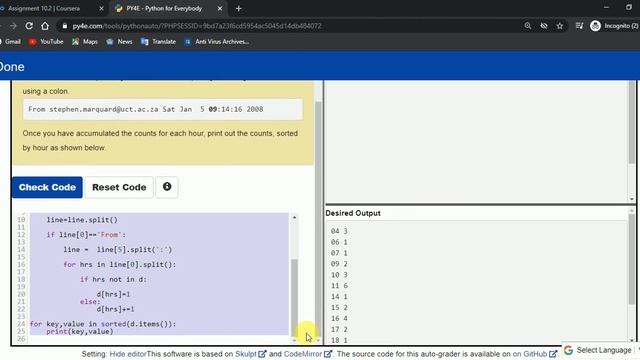Close the Assignment 10.2 Coursera tab
This screenshot has width=640, height=360.
coord(102,9)
